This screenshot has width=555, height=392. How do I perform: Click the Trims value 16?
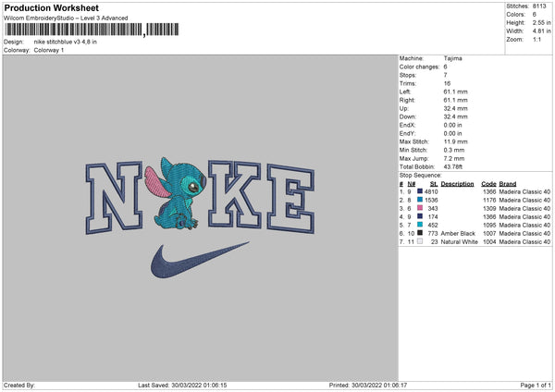pos(447,83)
